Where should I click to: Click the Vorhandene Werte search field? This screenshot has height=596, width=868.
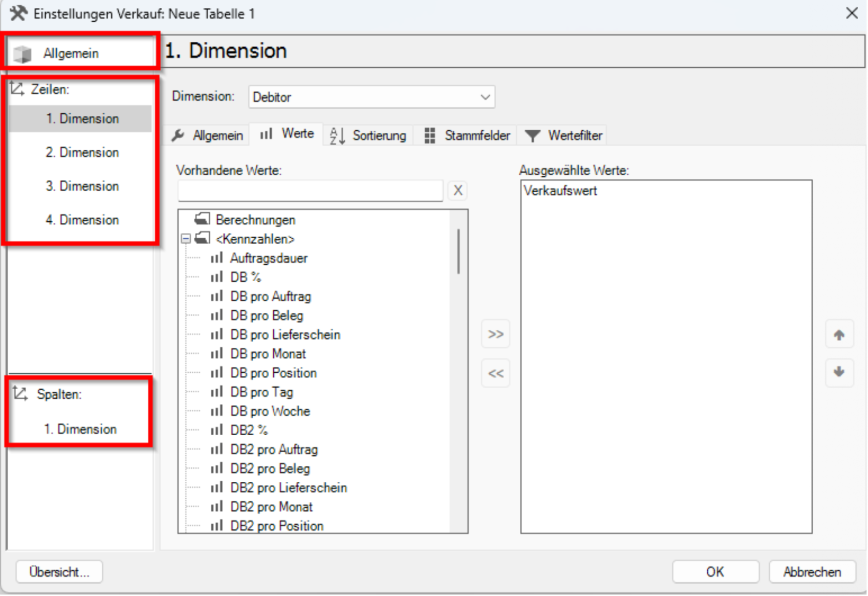pos(310,191)
